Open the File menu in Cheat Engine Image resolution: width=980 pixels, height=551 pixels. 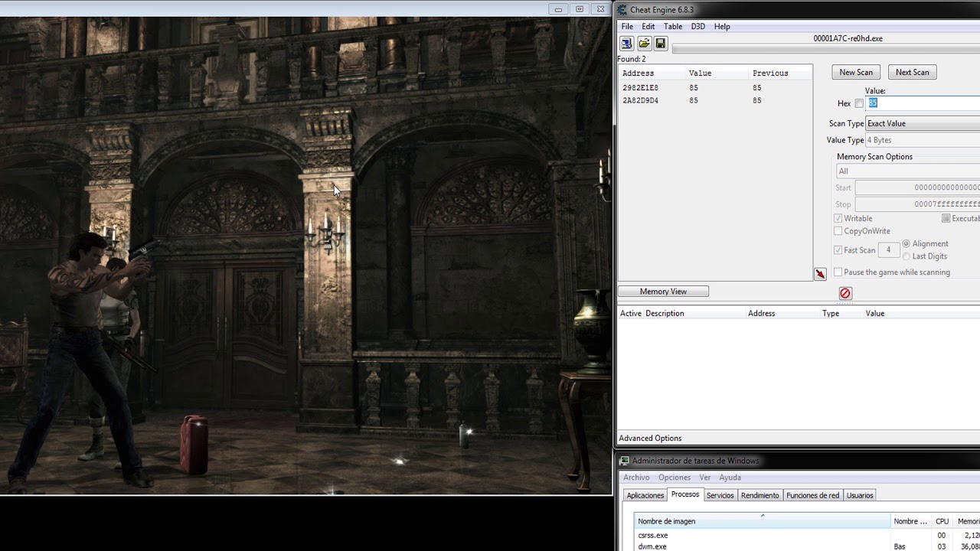627,26
